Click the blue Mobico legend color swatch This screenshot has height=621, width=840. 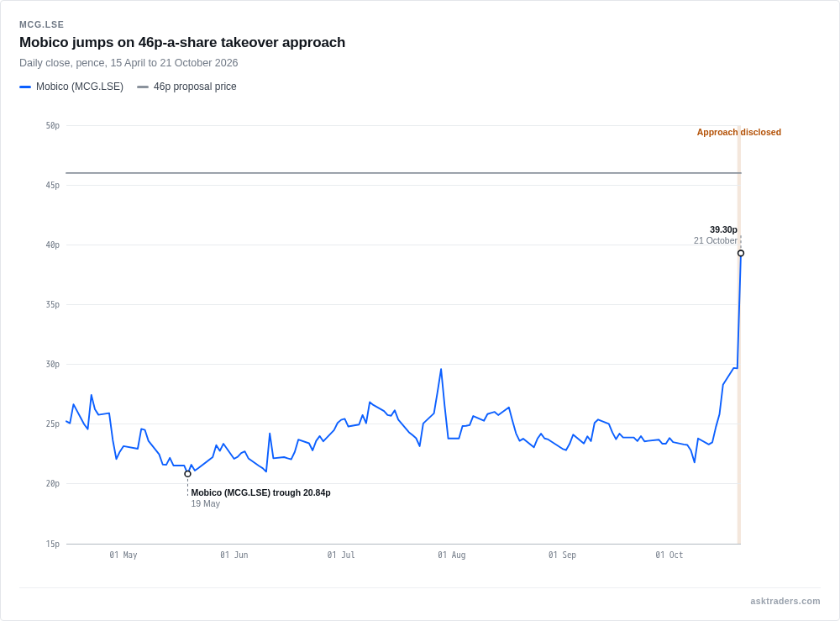pyautogui.click(x=25, y=87)
